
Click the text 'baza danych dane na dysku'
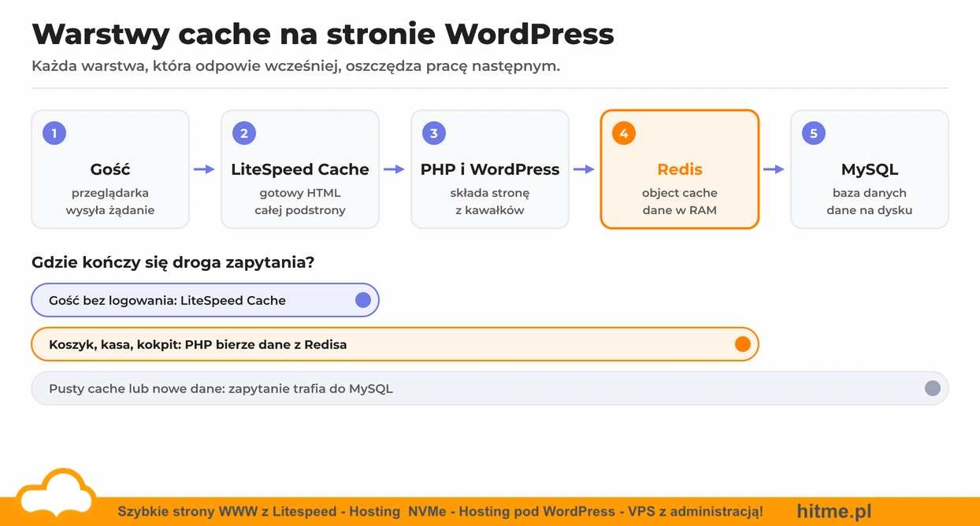pyautogui.click(x=870, y=202)
